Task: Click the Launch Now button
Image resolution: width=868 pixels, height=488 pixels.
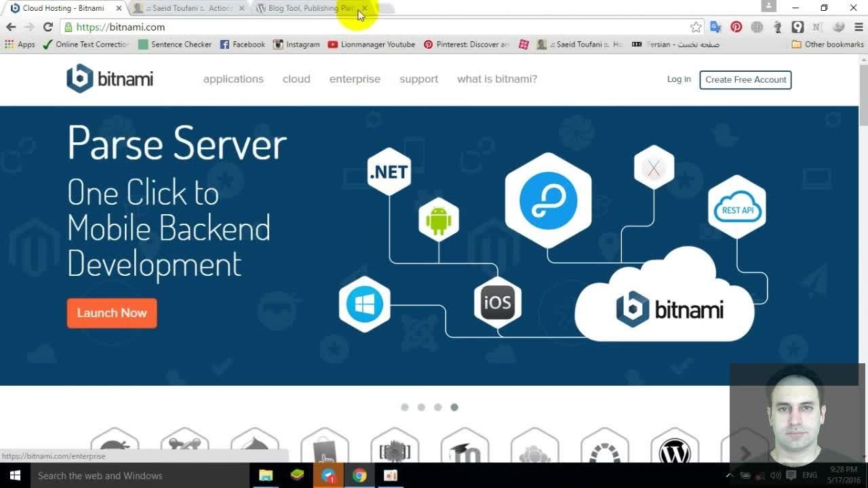Action: pyautogui.click(x=112, y=313)
